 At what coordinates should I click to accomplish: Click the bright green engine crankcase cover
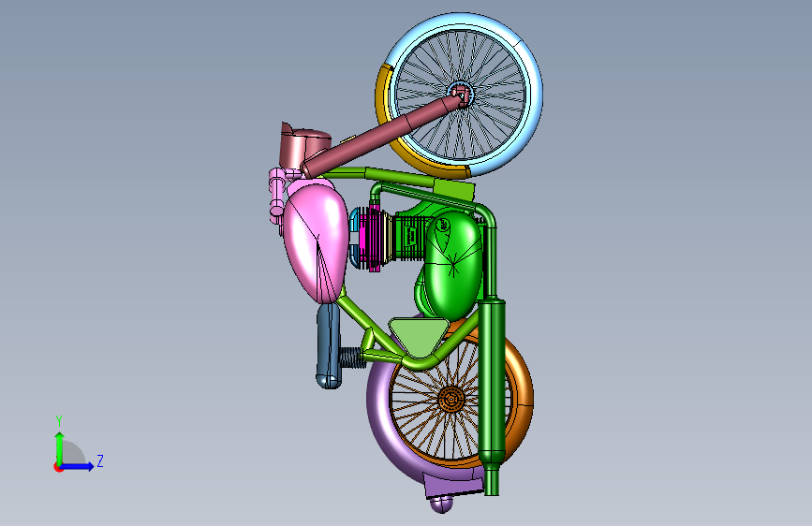tap(452, 265)
